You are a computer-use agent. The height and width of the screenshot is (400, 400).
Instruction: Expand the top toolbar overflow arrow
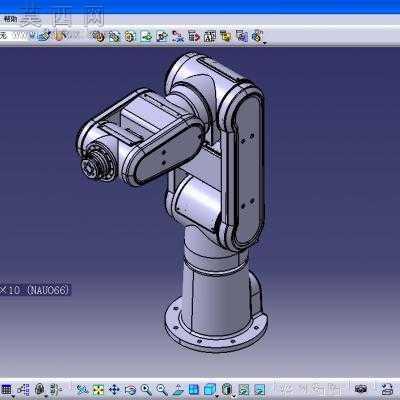click(x=265, y=43)
